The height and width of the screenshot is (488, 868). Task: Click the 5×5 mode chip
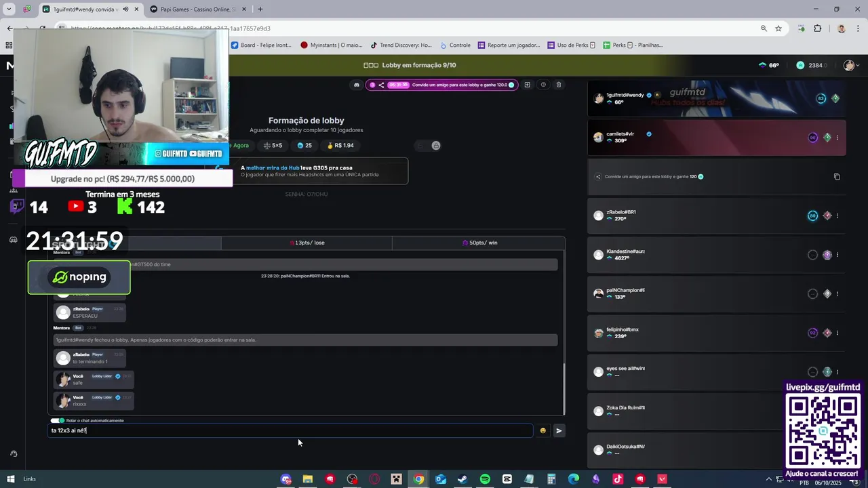click(273, 146)
